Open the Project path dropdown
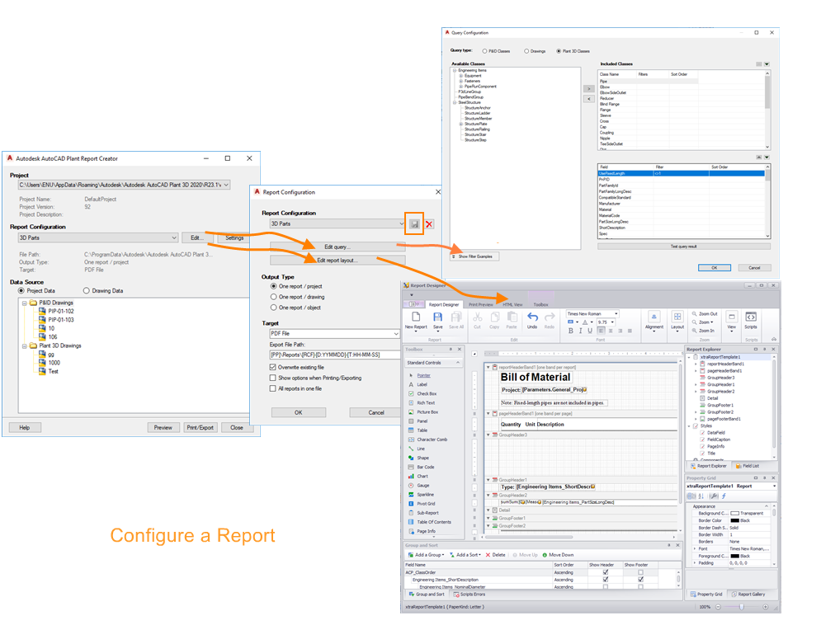This screenshot has width=821, height=644. (226, 185)
